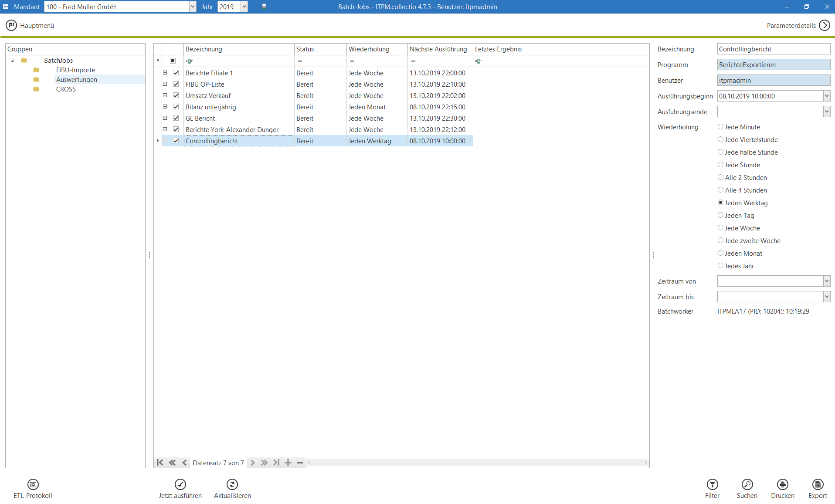This screenshot has width=835, height=504.
Task: Click Benutzer field itpmadmin
Action: 774,80
